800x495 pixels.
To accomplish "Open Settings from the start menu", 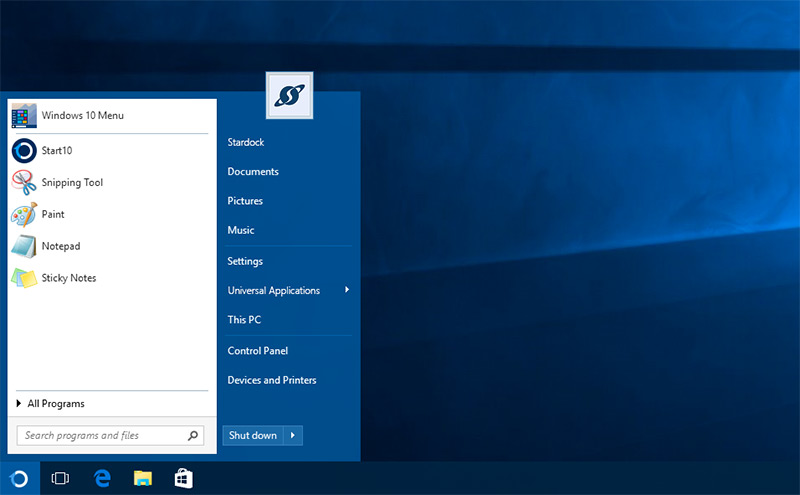I will (245, 261).
